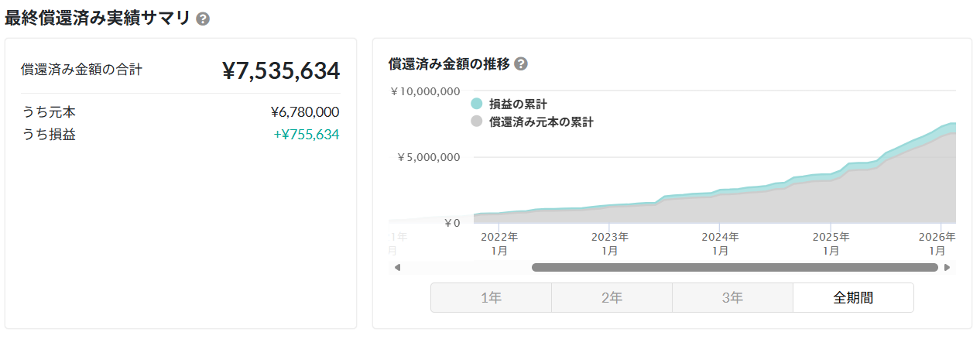Screen dimensions: 980x339
Task: Toggle 償還済み元本の累計 series via legend label
Action: pyautogui.click(x=540, y=122)
